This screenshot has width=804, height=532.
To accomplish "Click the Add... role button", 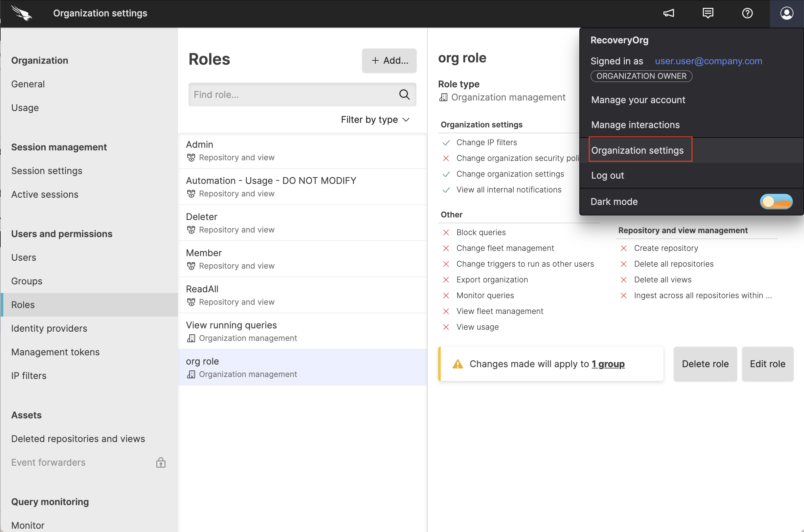I will click(x=389, y=60).
